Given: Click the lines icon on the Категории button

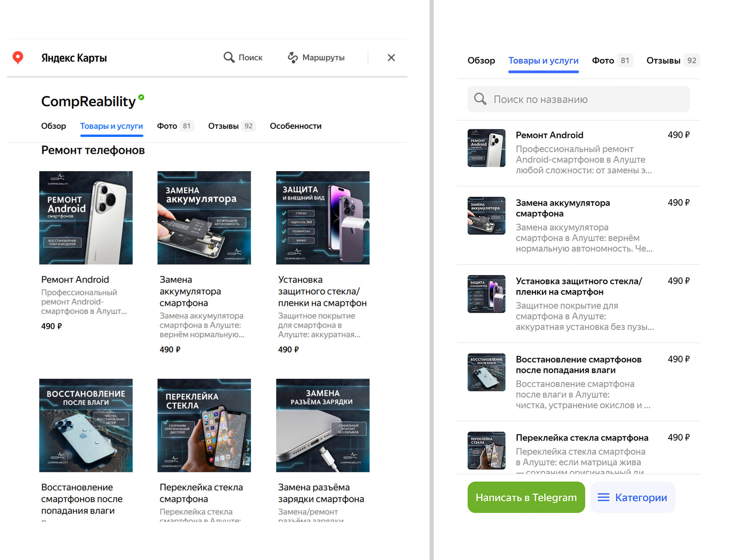Looking at the screenshot, I should (603, 497).
